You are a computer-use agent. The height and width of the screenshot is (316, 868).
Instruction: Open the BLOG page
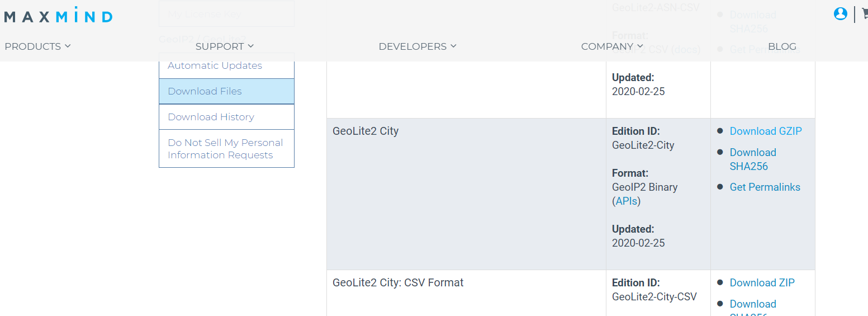pos(782,46)
